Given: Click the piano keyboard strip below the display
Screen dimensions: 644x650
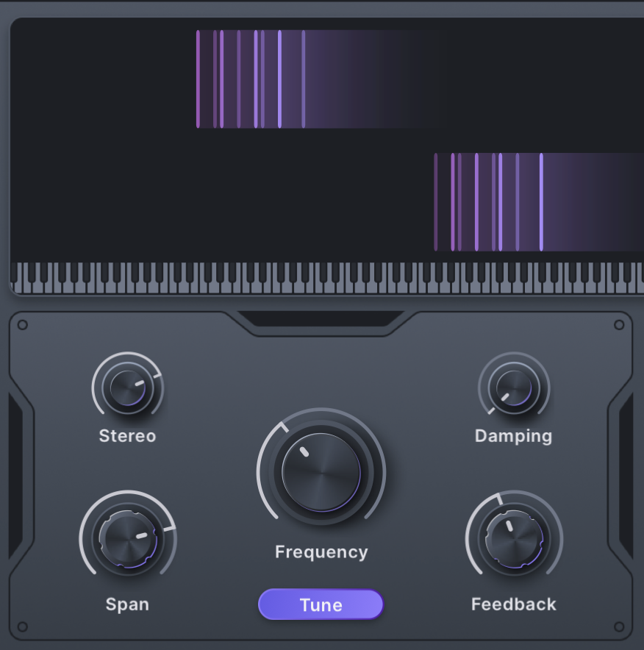Looking at the screenshot, I should (x=326, y=278).
